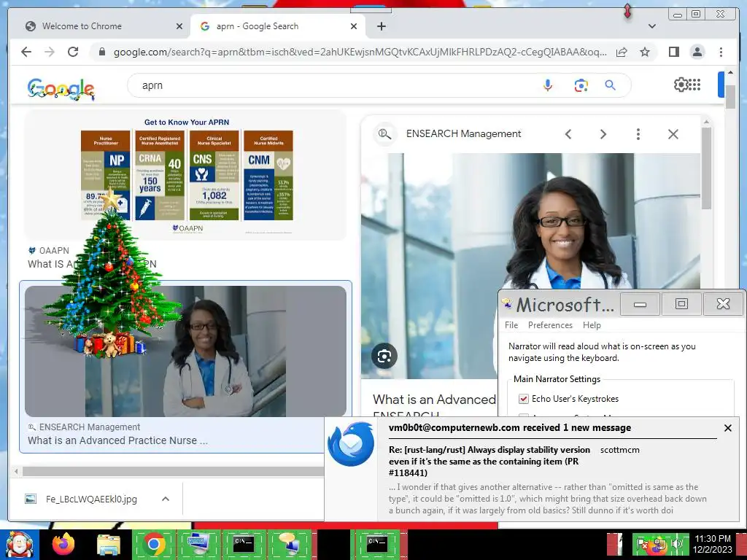Go to the Google logo homepage
Viewport: 747px width, 560px height.
coord(61,88)
